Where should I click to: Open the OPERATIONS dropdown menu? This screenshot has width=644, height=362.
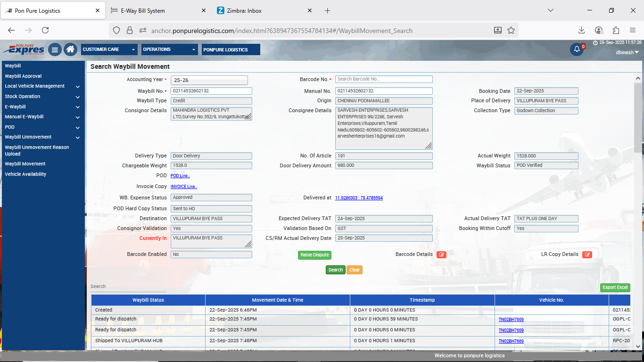[x=169, y=49]
